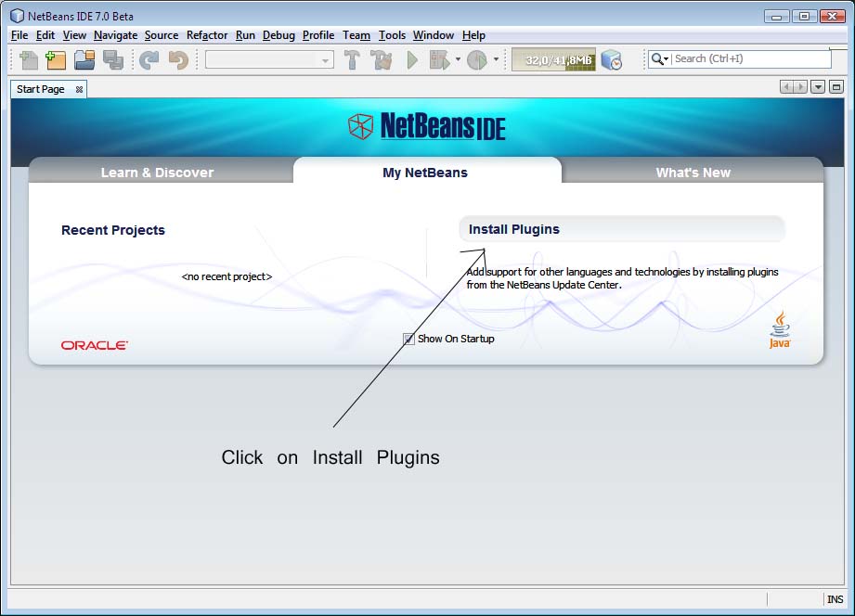
Task: Open the Source menu
Action: (x=162, y=35)
